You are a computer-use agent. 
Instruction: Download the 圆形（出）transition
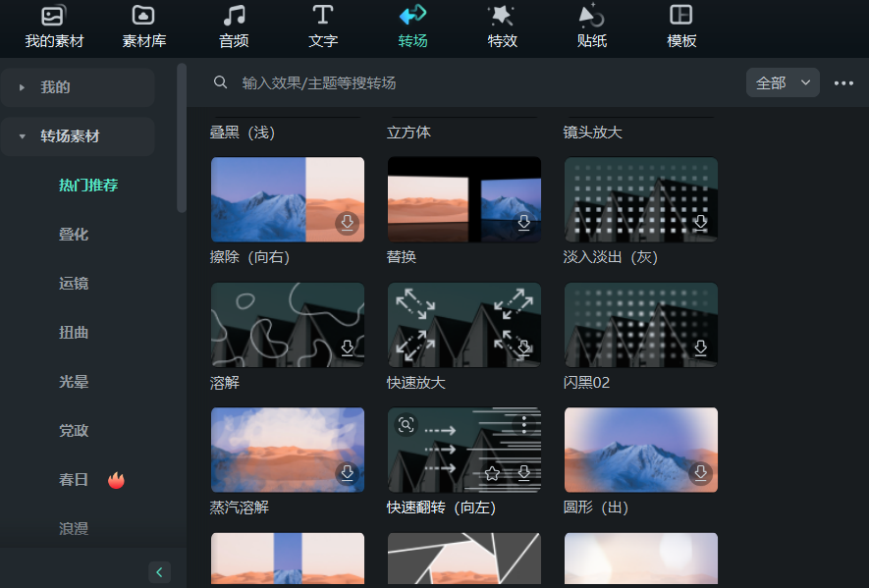point(700,473)
